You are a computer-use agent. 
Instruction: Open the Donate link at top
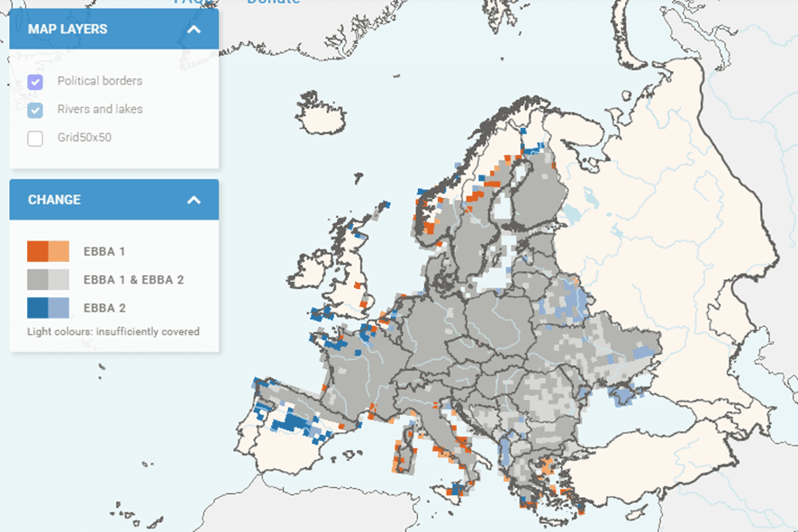[x=273, y=3]
